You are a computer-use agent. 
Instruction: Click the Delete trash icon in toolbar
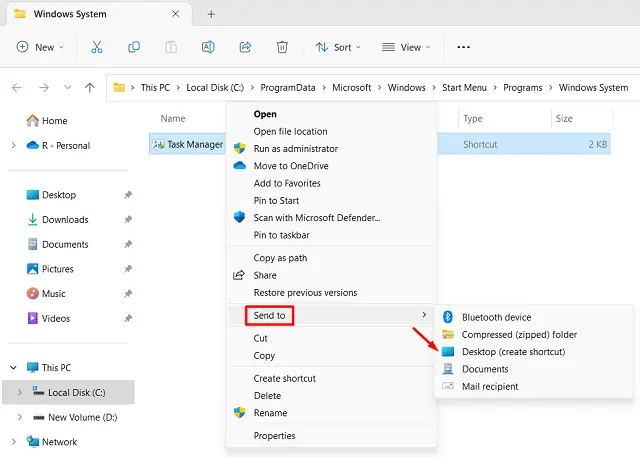point(282,47)
